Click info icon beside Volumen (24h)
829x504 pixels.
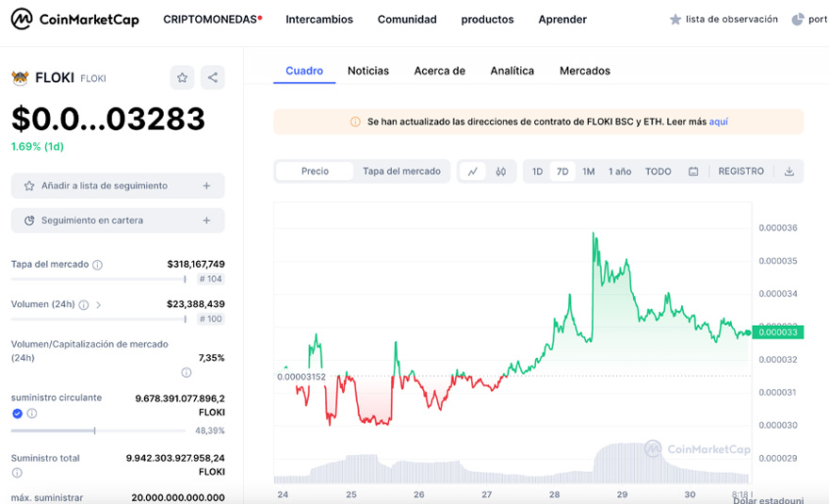[84, 305]
